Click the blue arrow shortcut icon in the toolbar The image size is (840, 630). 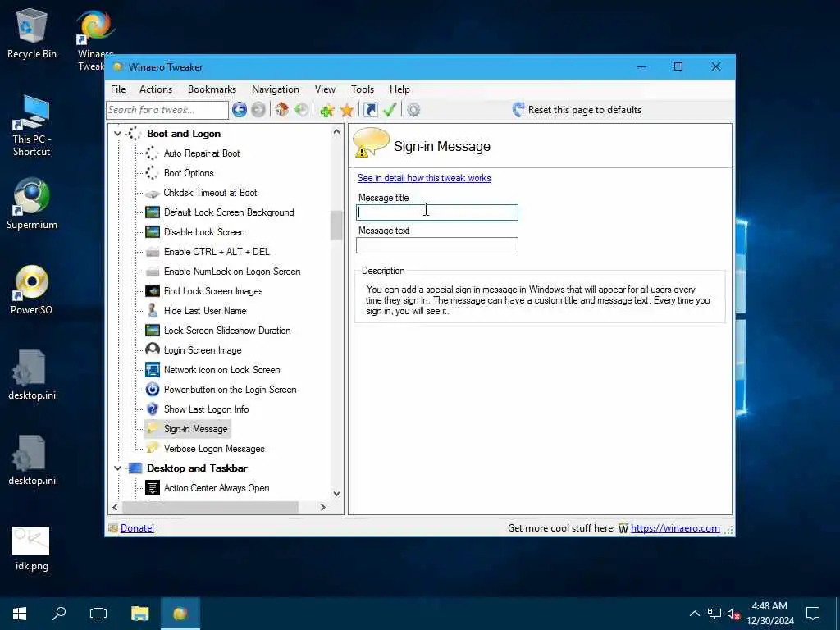tap(370, 110)
